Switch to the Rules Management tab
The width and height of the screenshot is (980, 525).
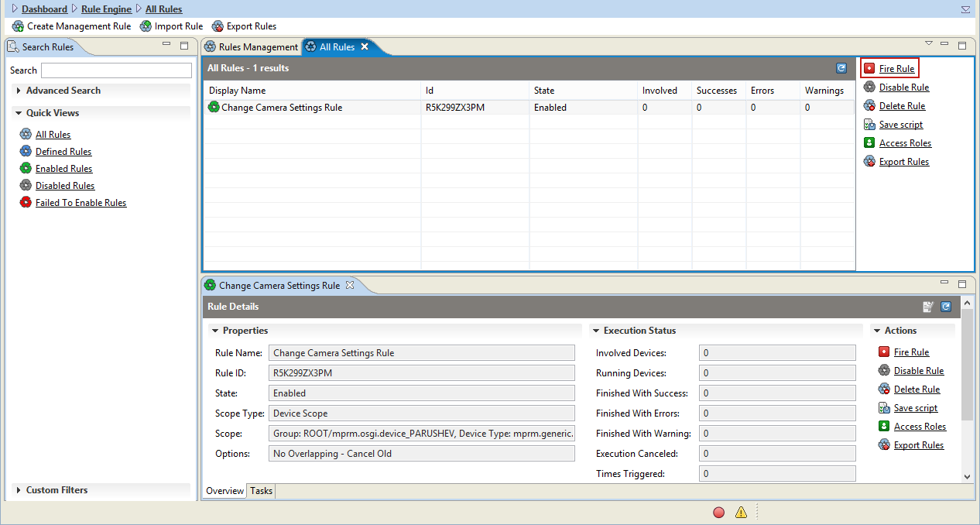pos(251,47)
